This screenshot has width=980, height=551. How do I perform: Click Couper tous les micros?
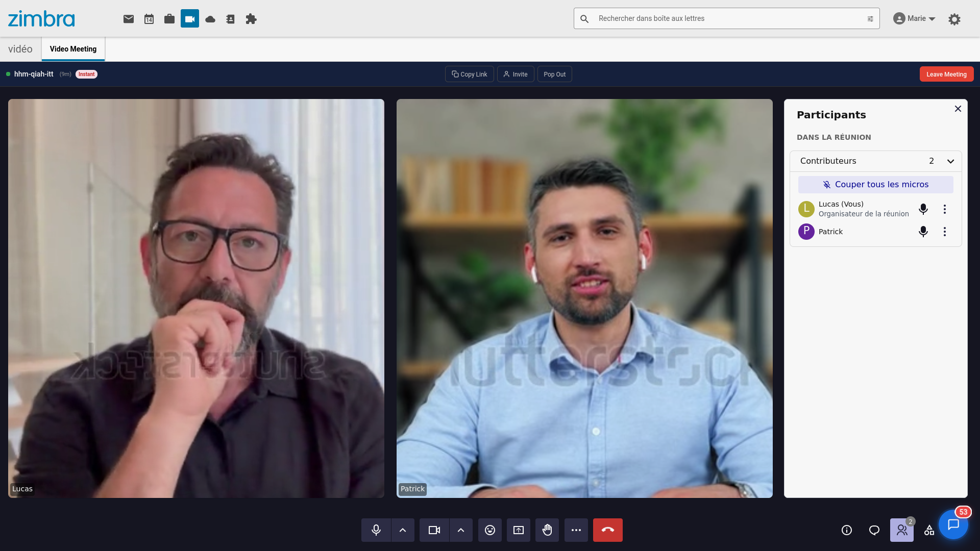(x=875, y=185)
